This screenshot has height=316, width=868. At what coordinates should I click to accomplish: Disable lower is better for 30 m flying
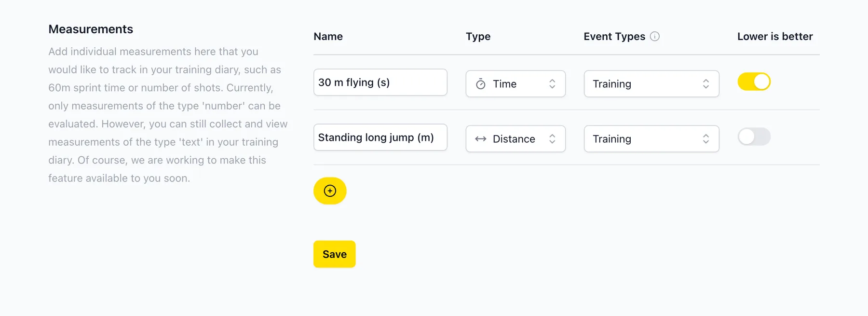coord(754,82)
